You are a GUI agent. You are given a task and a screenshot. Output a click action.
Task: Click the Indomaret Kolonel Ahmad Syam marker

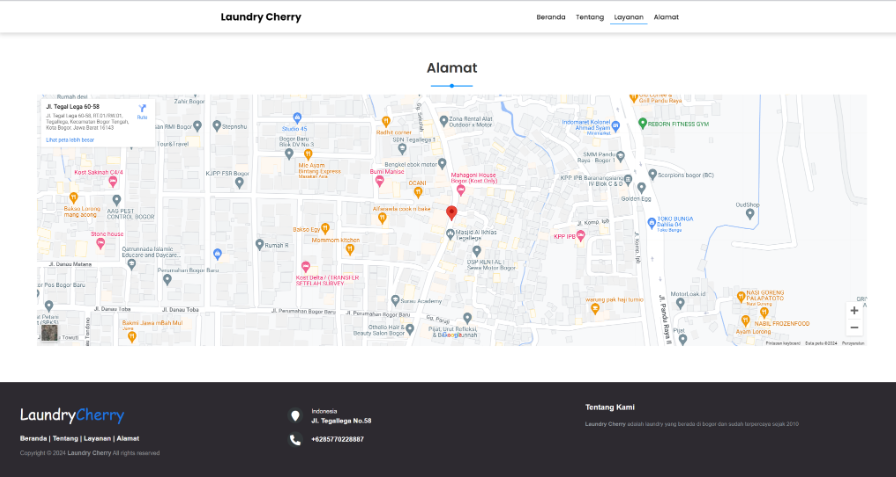(x=615, y=126)
